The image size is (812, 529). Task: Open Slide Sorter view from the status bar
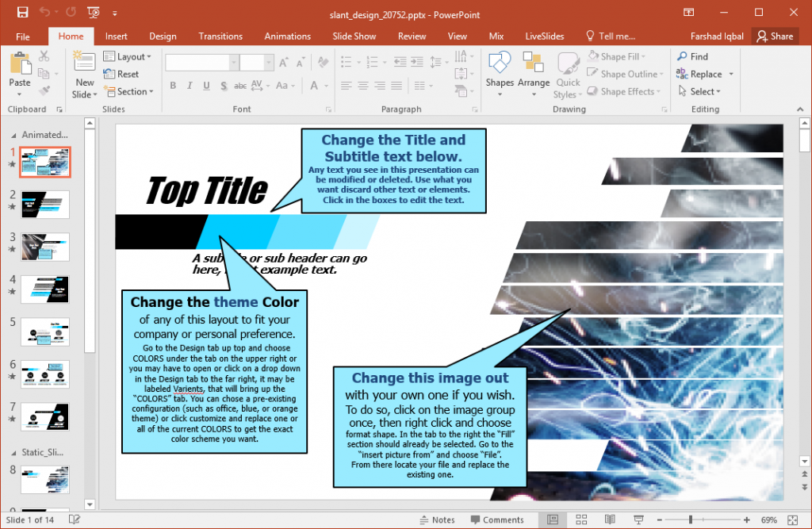pyautogui.click(x=583, y=519)
